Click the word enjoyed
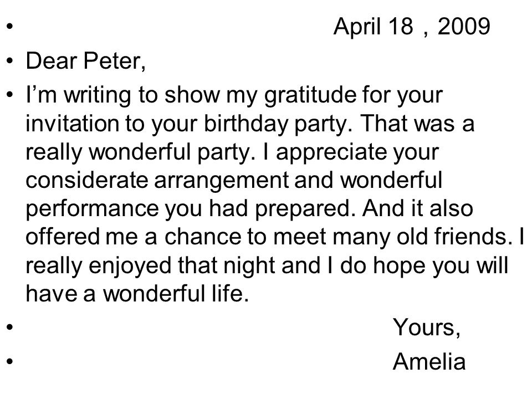532x399 pixels. pyautogui.click(x=130, y=266)
